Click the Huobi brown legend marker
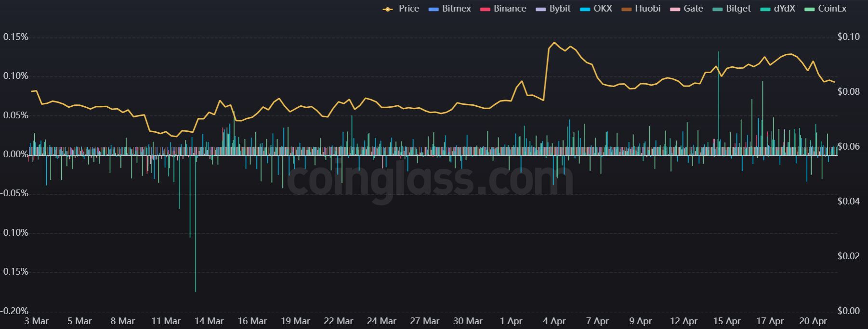The image size is (868, 329). pos(627,9)
